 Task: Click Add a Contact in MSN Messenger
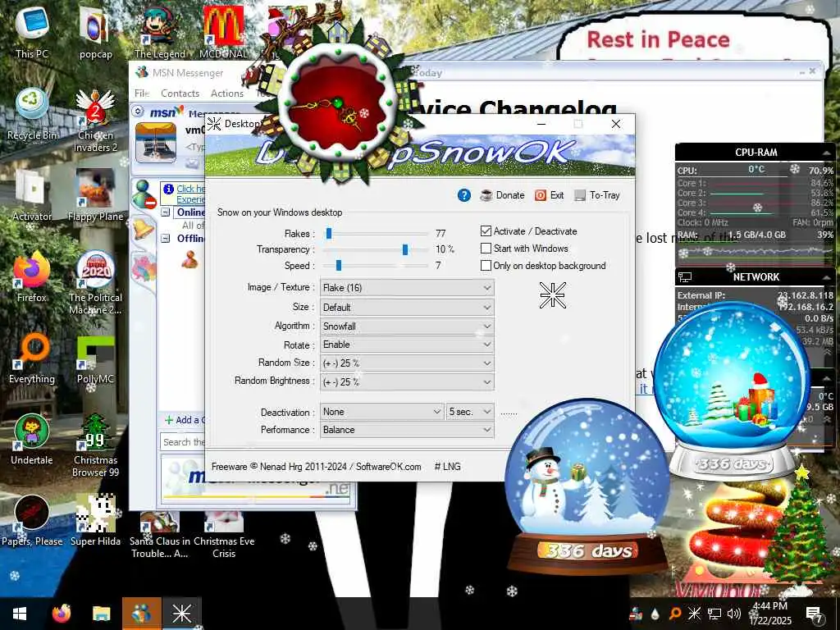click(185, 420)
